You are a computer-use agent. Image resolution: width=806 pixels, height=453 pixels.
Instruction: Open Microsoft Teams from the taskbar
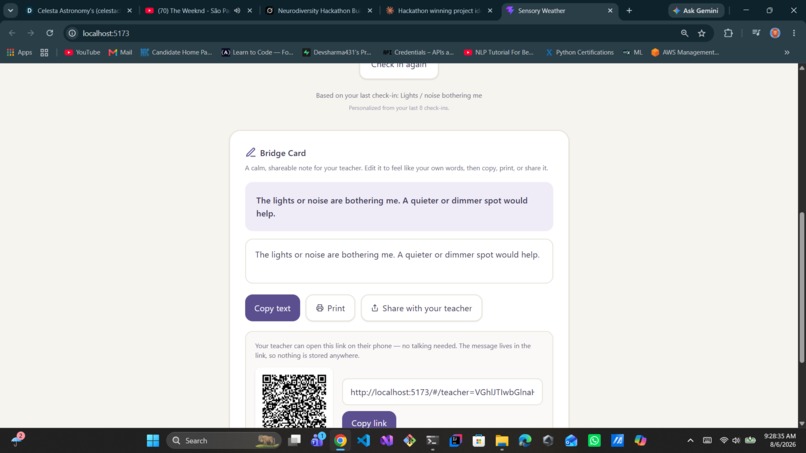[x=318, y=441]
